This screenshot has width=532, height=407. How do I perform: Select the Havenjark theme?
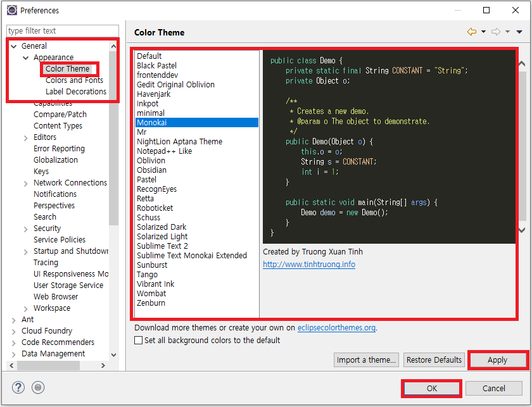click(x=197, y=94)
